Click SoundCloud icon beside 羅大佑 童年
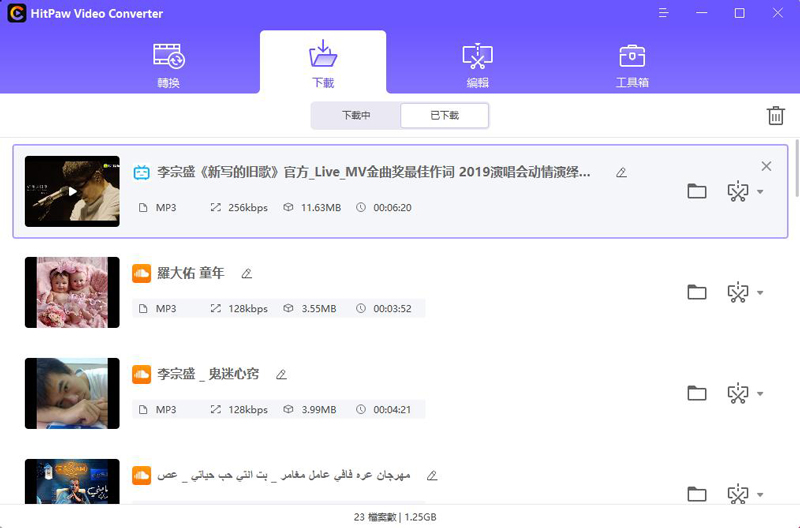The image size is (800, 528). (141, 273)
